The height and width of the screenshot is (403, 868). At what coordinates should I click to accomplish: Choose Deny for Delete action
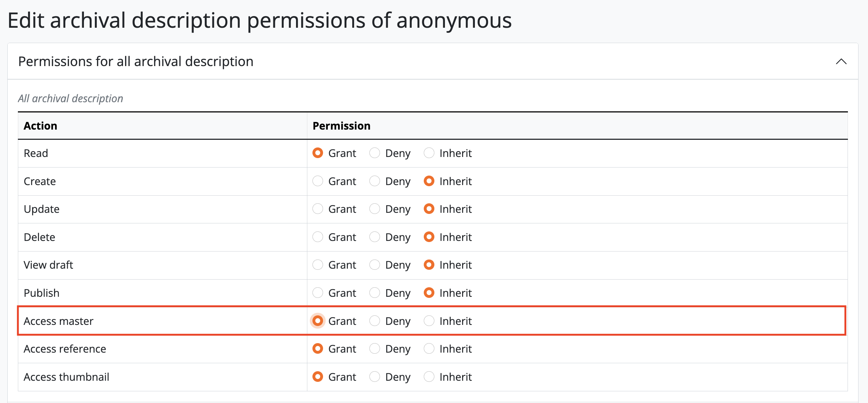(375, 237)
